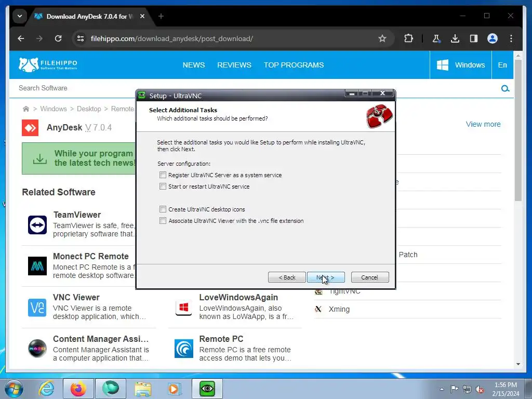Click the muted volume tray icon
The height and width of the screenshot is (399, 532).
click(480, 390)
